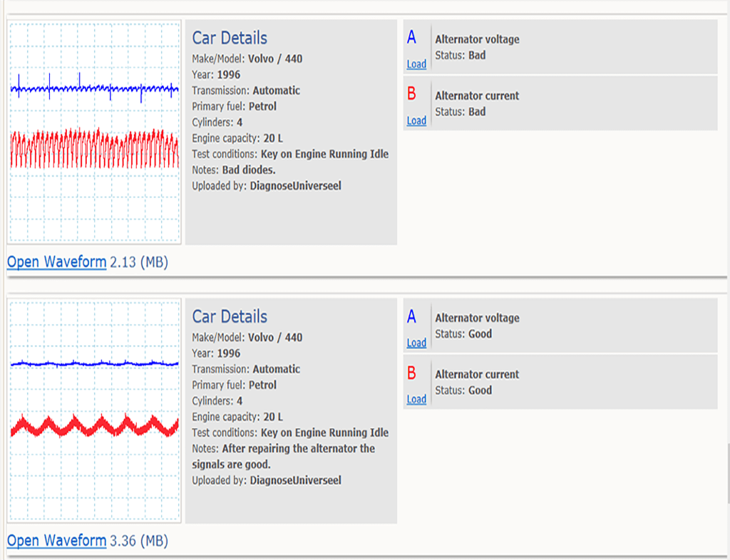Image resolution: width=730 pixels, height=560 pixels.
Task: Click the 'Status: Good' text under Alternator current
Action: tap(464, 390)
